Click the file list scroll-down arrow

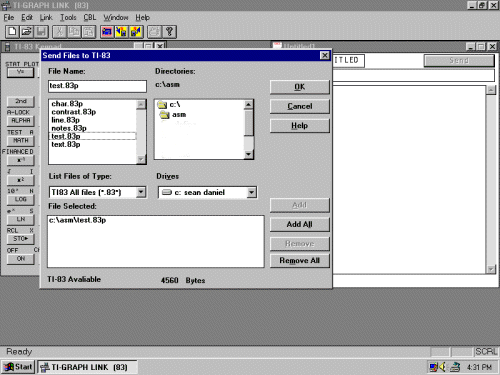click(x=141, y=159)
